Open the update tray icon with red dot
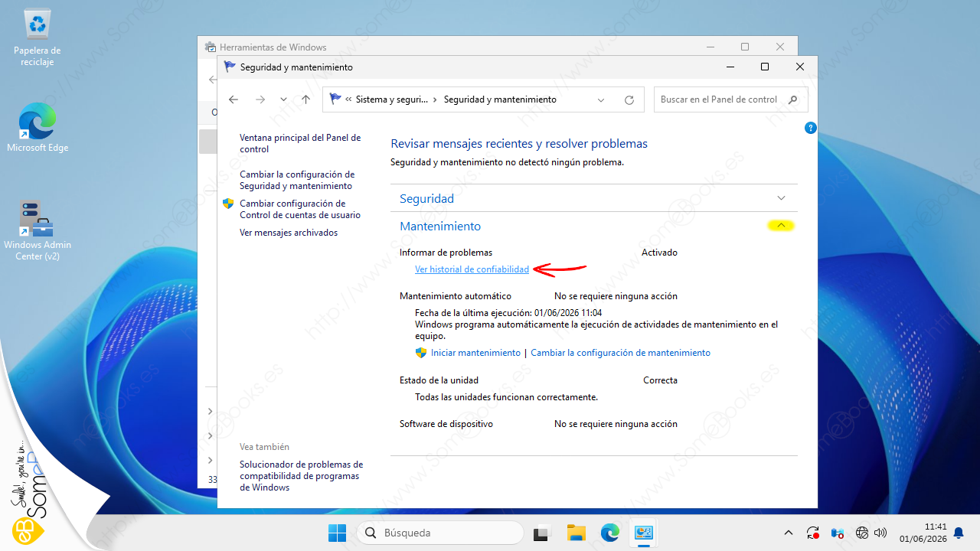The image size is (980, 551). [813, 533]
